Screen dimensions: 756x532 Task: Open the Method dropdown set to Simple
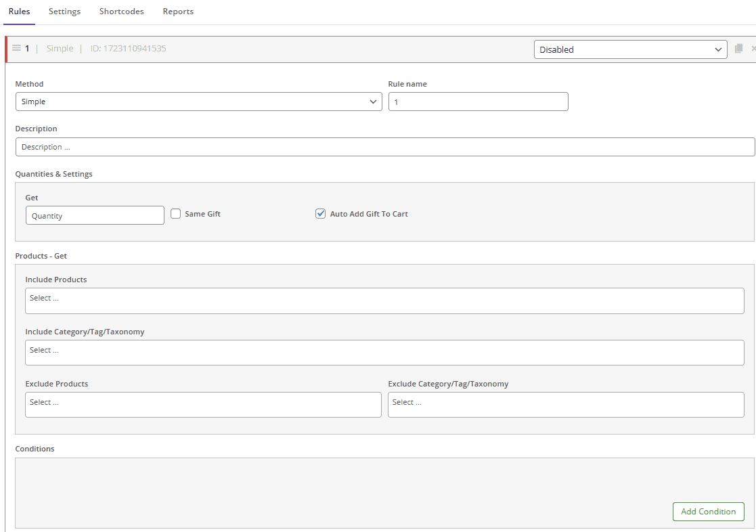tap(198, 102)
